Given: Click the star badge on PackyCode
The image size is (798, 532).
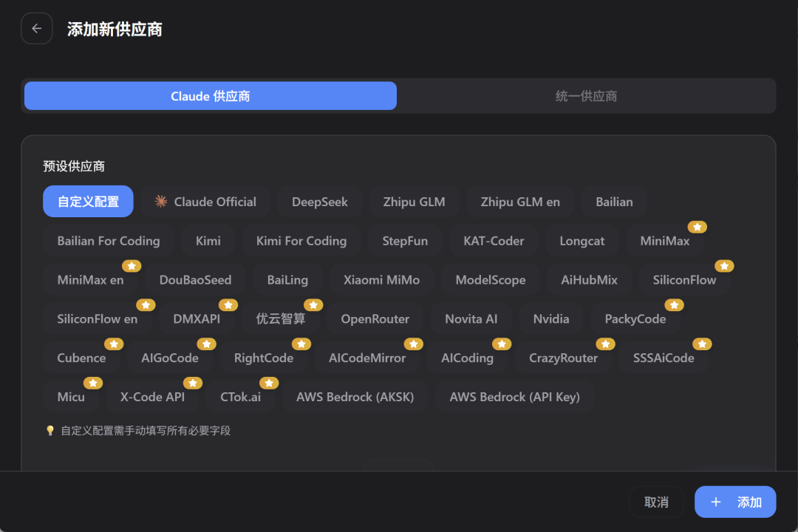Looking at the screenshot, I should pyautogui.click(x=674, y=304).
